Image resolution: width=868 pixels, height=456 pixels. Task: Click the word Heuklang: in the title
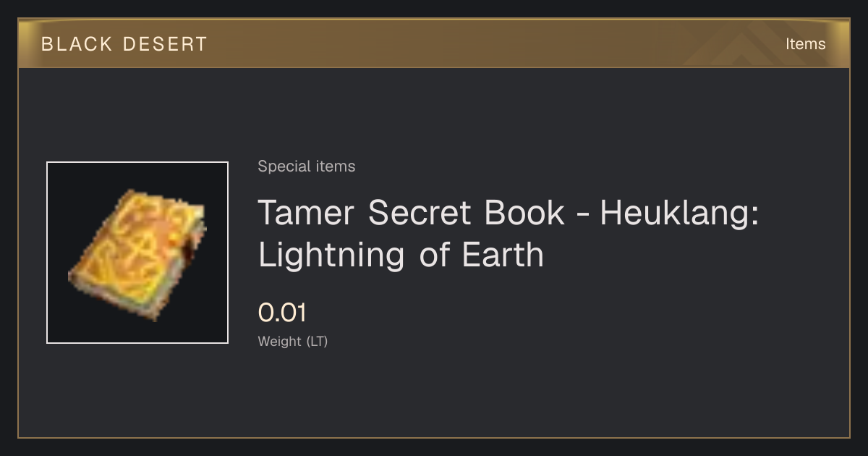(x=679, y=213)
